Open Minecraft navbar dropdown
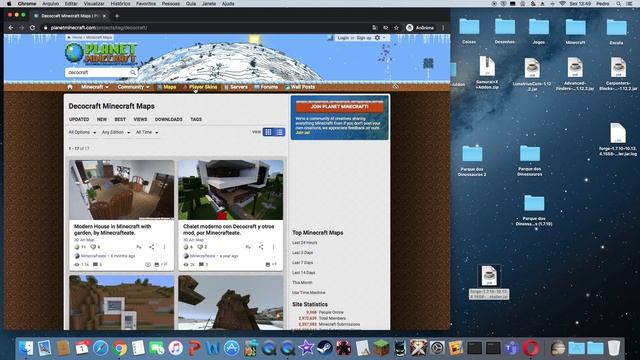The width and height of the screenshot is (640, 360). point(95,87)
